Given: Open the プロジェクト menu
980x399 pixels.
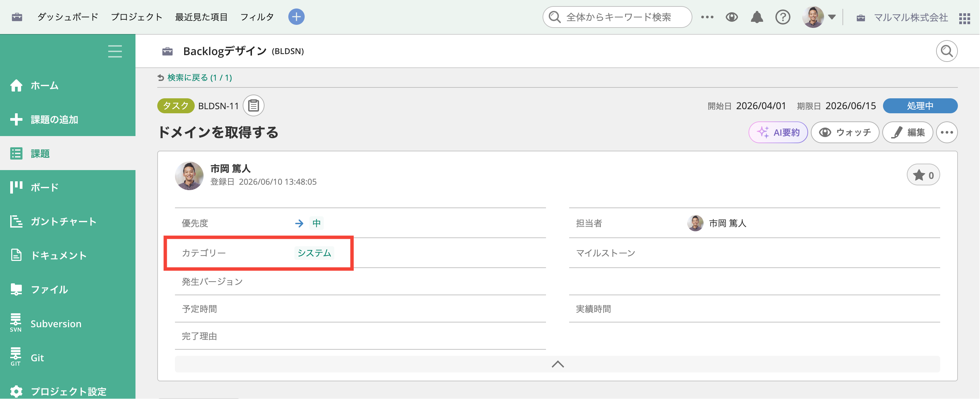Looking at the screenshot, I should (136, 17).
